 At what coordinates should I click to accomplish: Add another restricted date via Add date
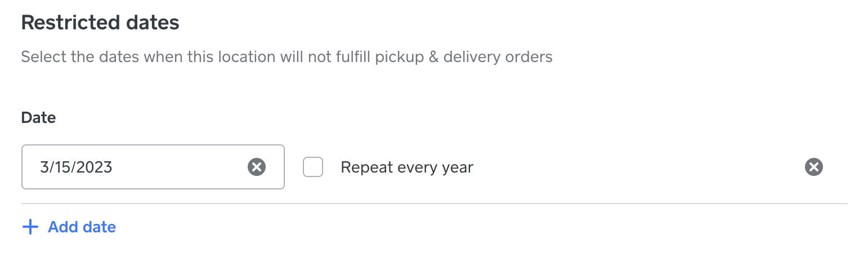(82, 227)
